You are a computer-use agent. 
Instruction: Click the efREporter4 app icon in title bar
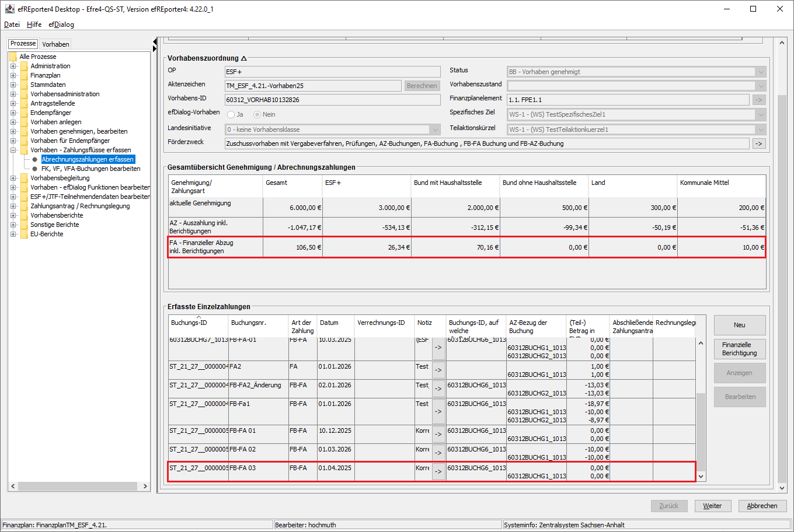[9, 9]
